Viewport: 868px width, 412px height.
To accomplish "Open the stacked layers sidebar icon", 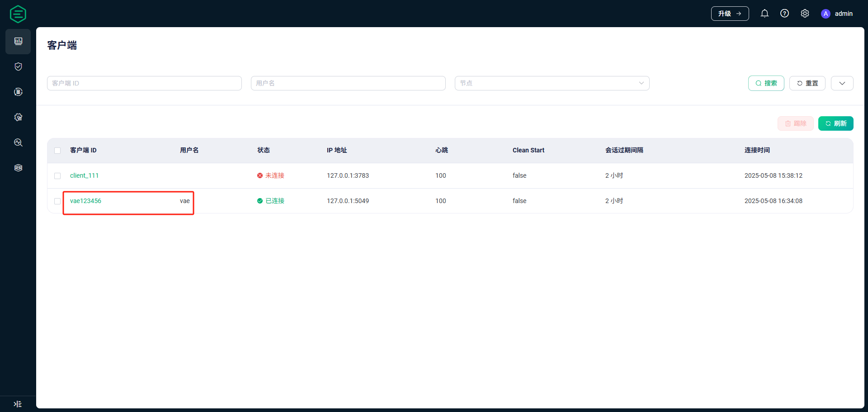I will pyautogui.click(x=18, y=168).
